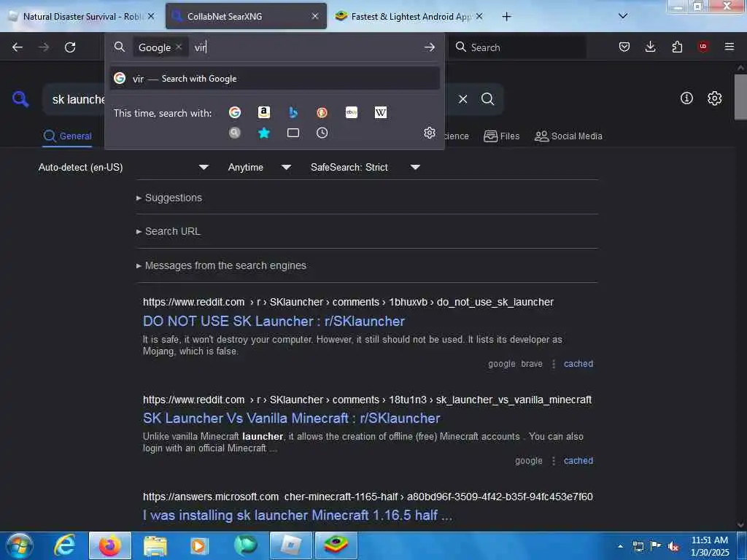The image size is (747, 560).
Task: Submit SearXNG search with magnifier button
Action: pyautogui.click(x=487, y=99)
